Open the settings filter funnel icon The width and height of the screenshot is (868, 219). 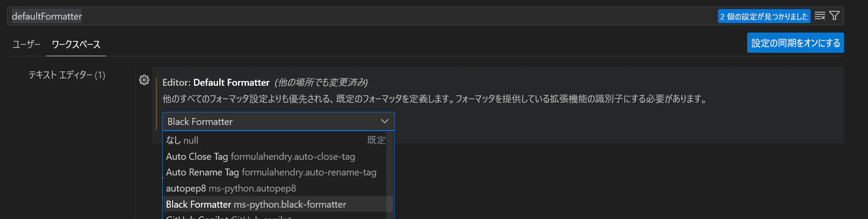pos(834,16)
